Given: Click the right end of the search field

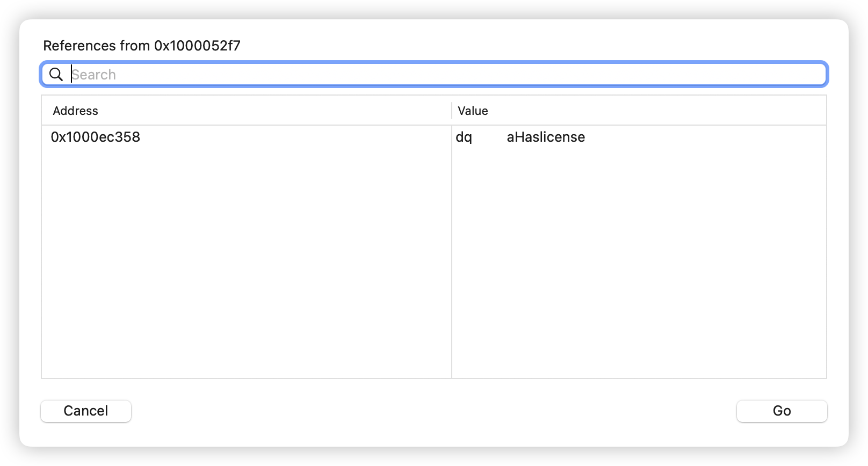Looking at the screenshot, I should 806,74.
